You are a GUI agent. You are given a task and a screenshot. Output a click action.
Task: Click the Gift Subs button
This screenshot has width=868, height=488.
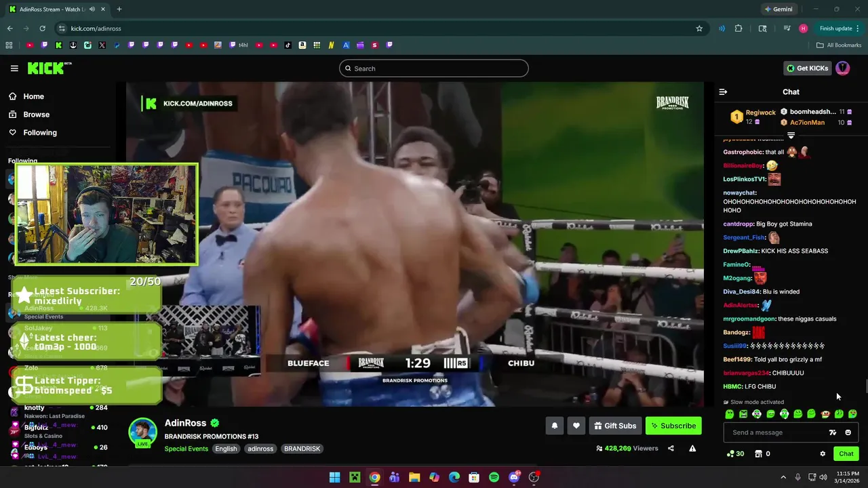615,426
